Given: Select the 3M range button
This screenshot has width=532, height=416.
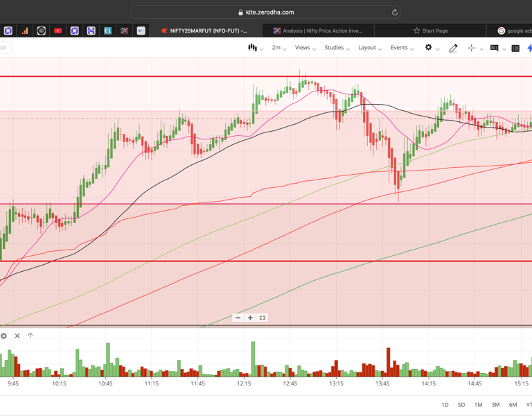Looking at the screenshot, I should click(495, 405).
